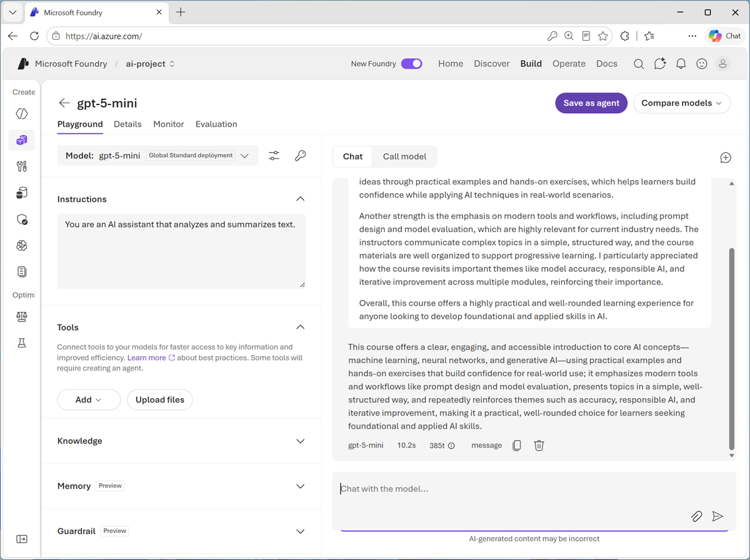Open the code icon in left sidebar
This screenshot has width=750, height=560.
(x=22, y=114)
